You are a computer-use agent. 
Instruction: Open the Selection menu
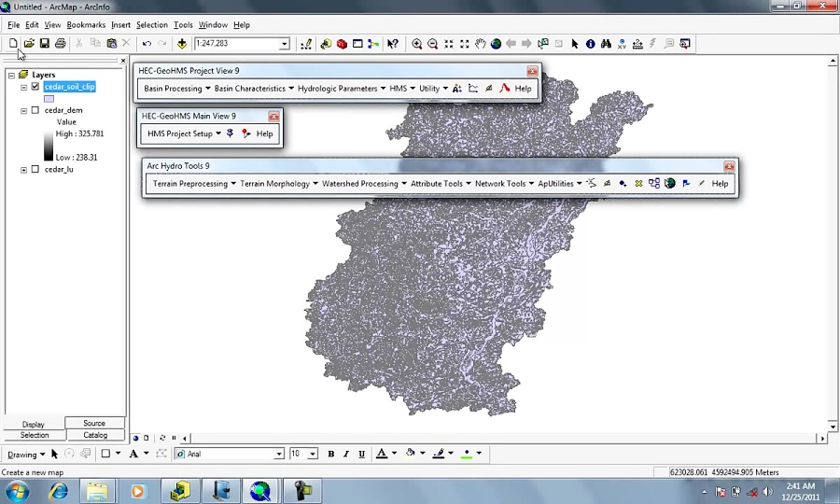pos(152,25)
